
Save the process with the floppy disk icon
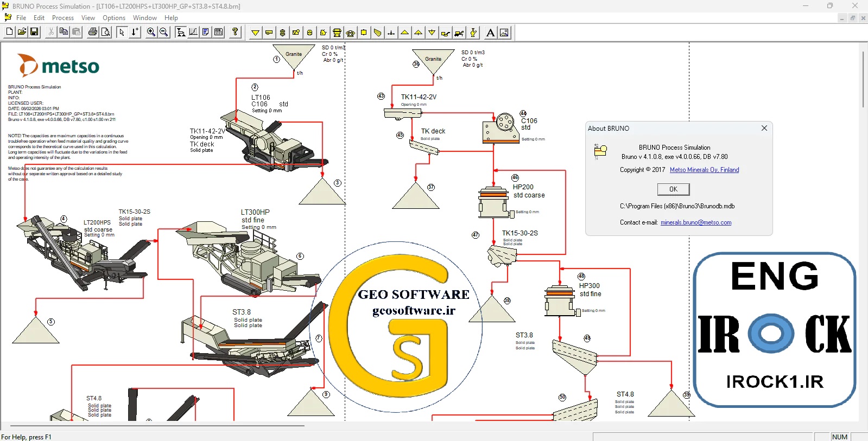click(x=34, y=32)
